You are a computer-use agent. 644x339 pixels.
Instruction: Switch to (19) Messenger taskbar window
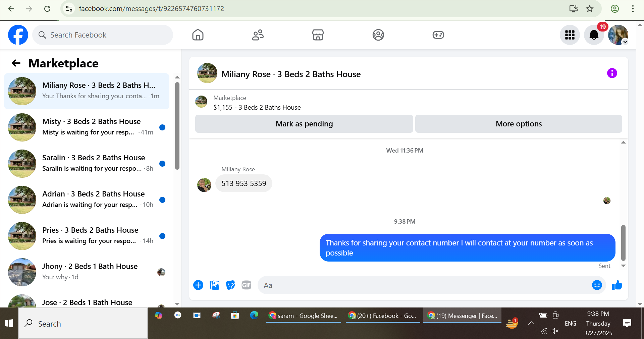pyautogui.click(x=462, y=316)
